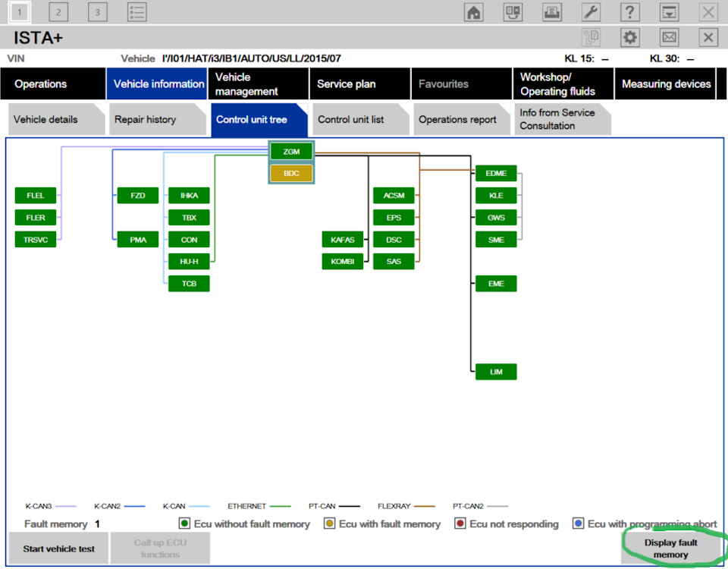
Task: Open the Measuring devices tab
Action: click(665, 83)
